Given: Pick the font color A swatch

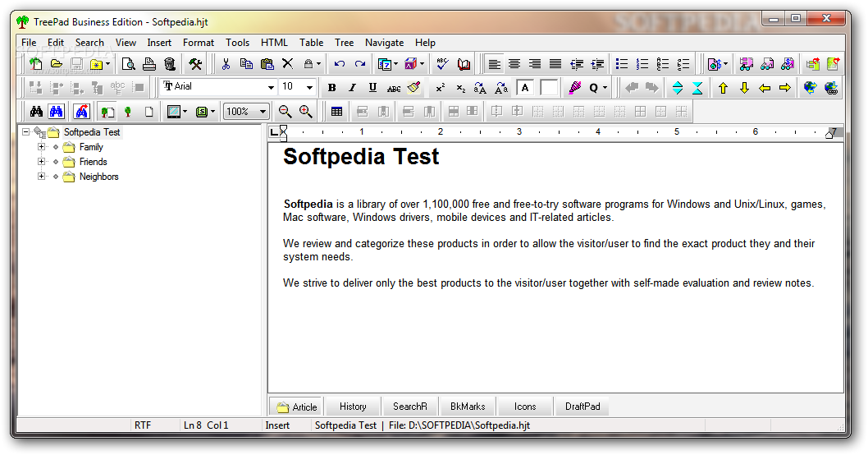Looking at the screenshot, I should 525,88.
